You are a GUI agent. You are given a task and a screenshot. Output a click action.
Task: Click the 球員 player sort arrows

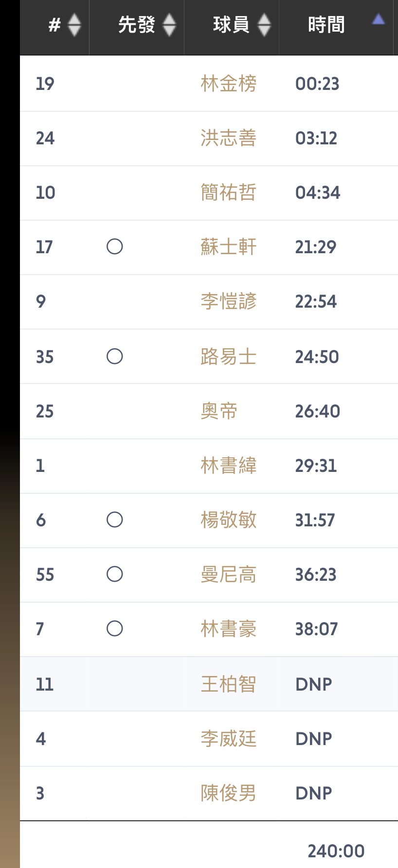[x=264, y=25]
